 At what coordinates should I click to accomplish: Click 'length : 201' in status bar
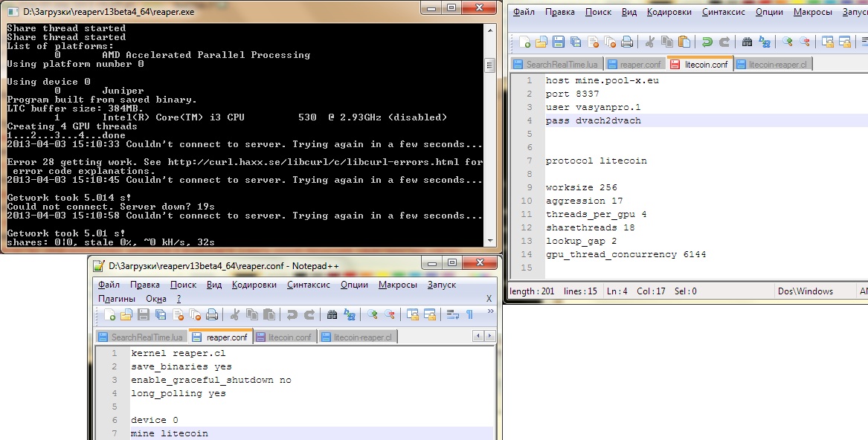(x=531, y=291)
